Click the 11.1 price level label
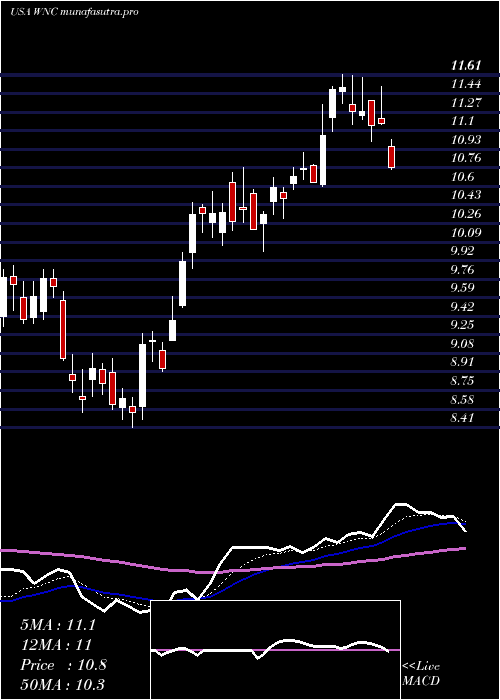 pos(462,121)
